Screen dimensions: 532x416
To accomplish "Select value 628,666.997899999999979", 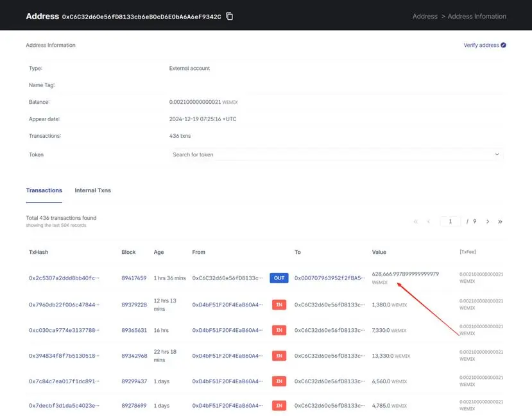I will [x=405, y=274].
